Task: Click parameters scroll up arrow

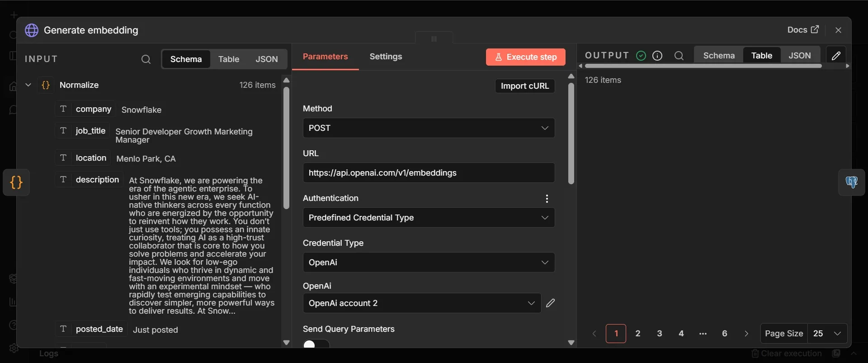Action: [571, 76]
